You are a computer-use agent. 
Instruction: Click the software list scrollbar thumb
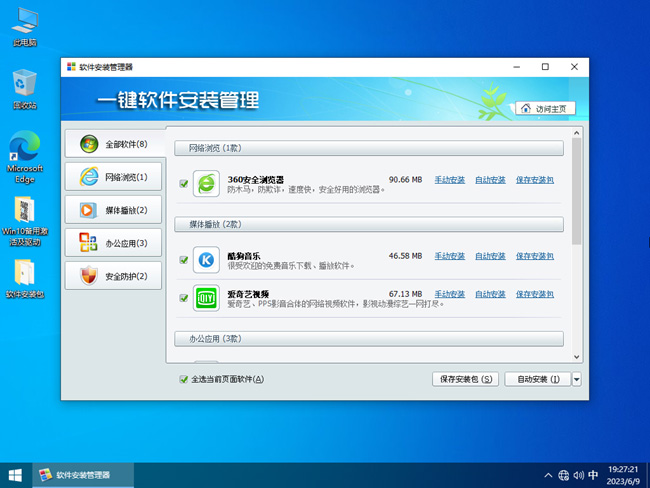576,192
